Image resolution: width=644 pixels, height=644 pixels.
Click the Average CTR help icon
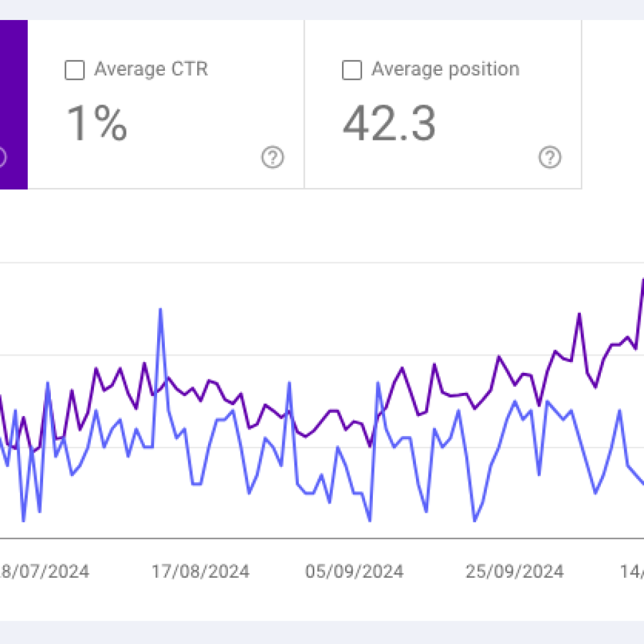(272, 156)
